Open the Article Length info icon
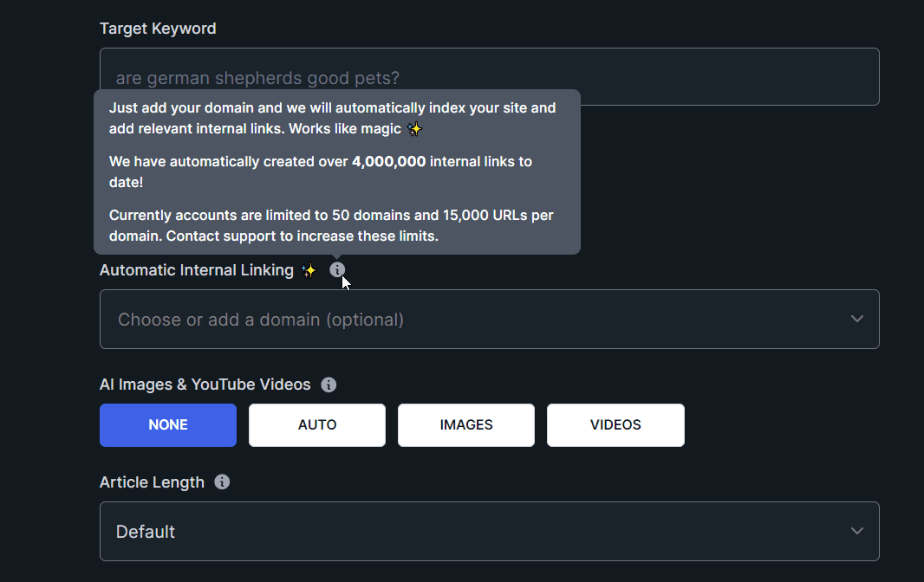 pos(222,482)
